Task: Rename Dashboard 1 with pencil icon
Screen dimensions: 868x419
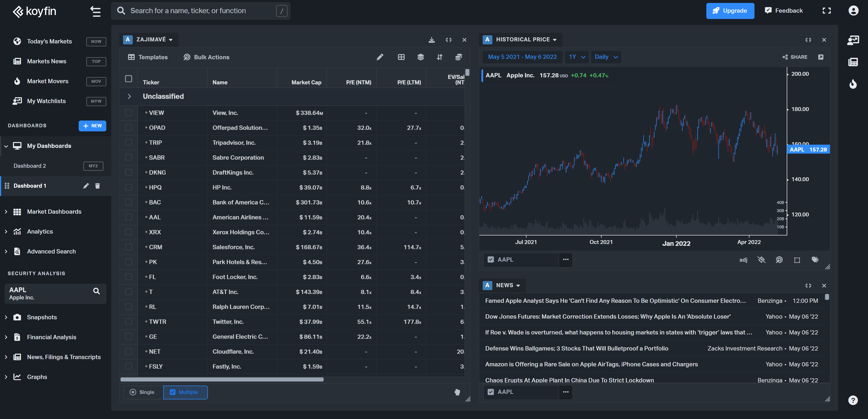Action: coord(86,186)
